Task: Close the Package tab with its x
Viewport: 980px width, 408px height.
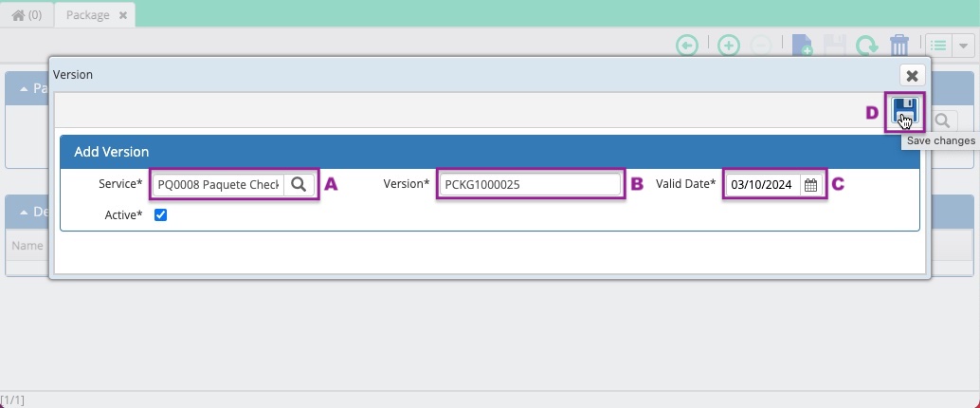Action: pyautogui.click(x=123, y=15)
